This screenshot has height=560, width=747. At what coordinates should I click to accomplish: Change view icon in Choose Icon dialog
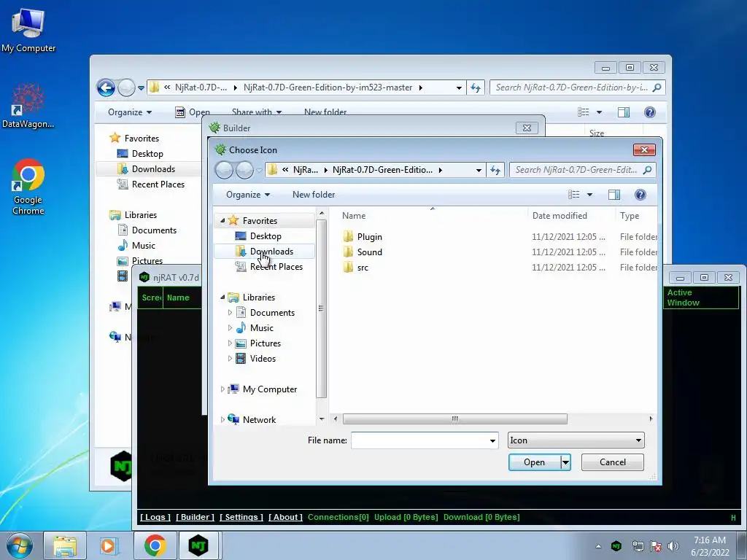click(x=573, y=195)
